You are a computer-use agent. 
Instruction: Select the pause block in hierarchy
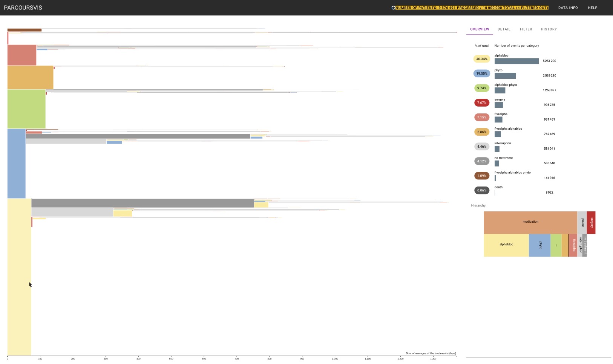[582, 222]
